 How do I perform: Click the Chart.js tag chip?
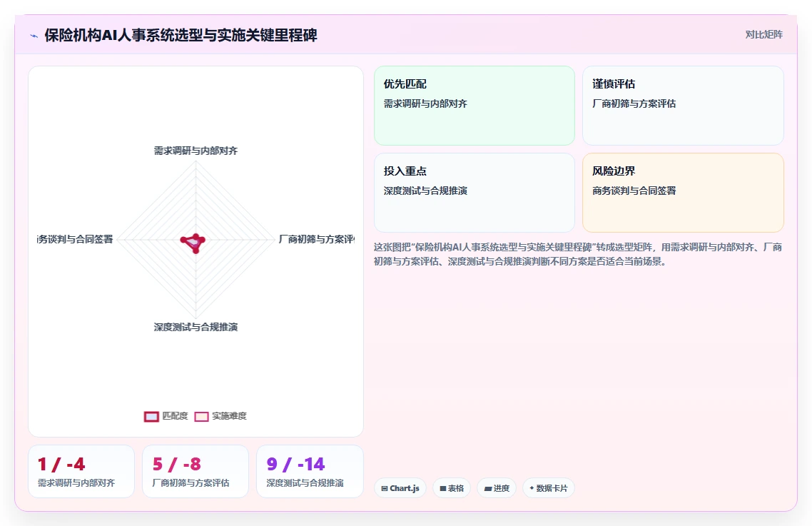(x=400, y=488)
